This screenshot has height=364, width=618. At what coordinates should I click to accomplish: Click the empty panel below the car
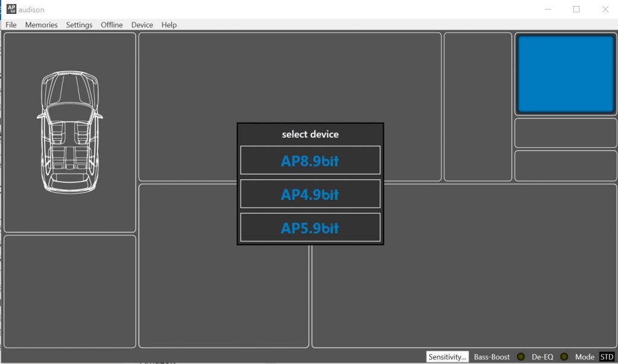[x=70, y=292]
